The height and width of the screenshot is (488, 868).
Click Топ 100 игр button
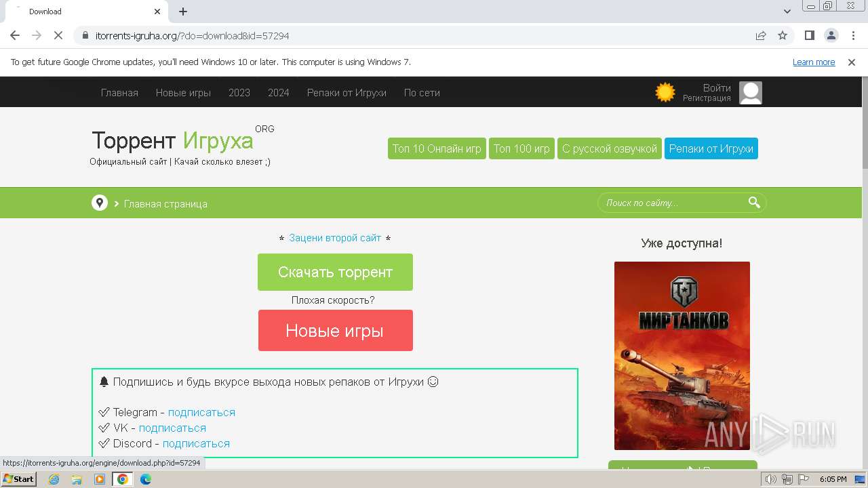click(x=521, y=148)
